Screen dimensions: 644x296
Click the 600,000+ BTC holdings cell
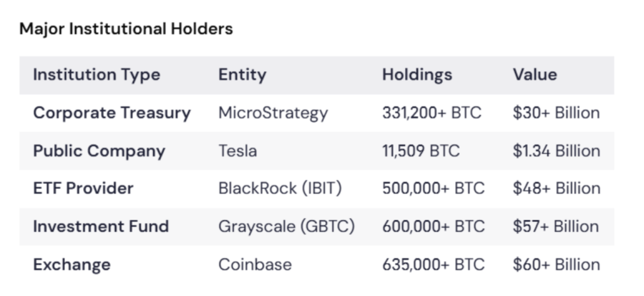point(433,226)
